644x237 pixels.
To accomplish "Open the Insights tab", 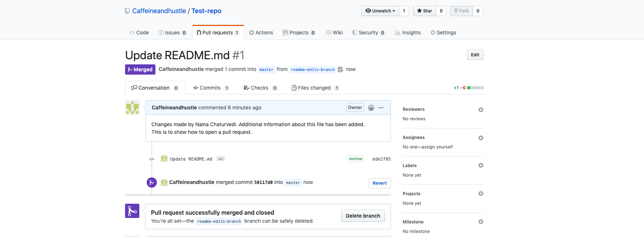I will coord(408,33).
